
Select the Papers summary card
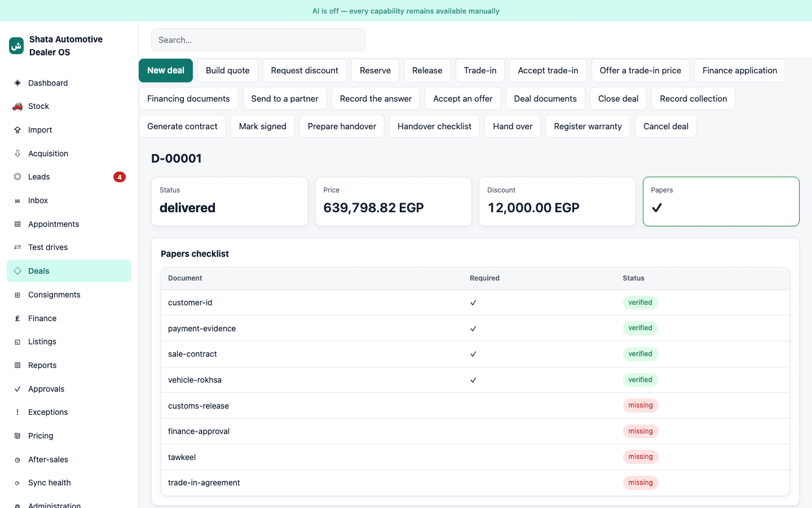coord(721,202)
